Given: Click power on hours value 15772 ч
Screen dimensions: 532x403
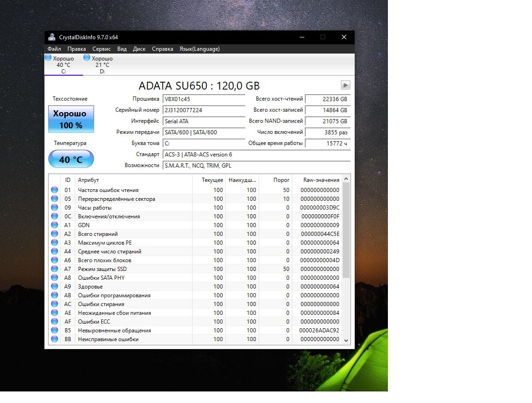Looking at the screenshot, I should [328, 144].
